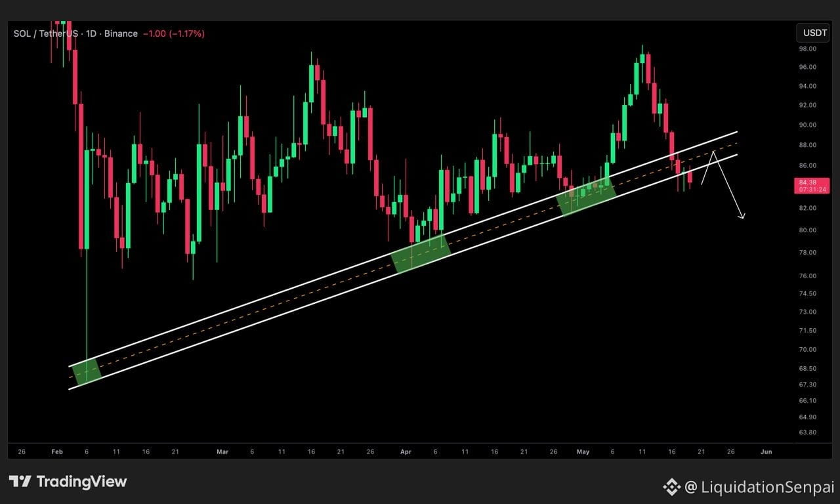Click the 64.90 price axis label
Viewport: 840px width, 504px height.
(x=807, y=417)
